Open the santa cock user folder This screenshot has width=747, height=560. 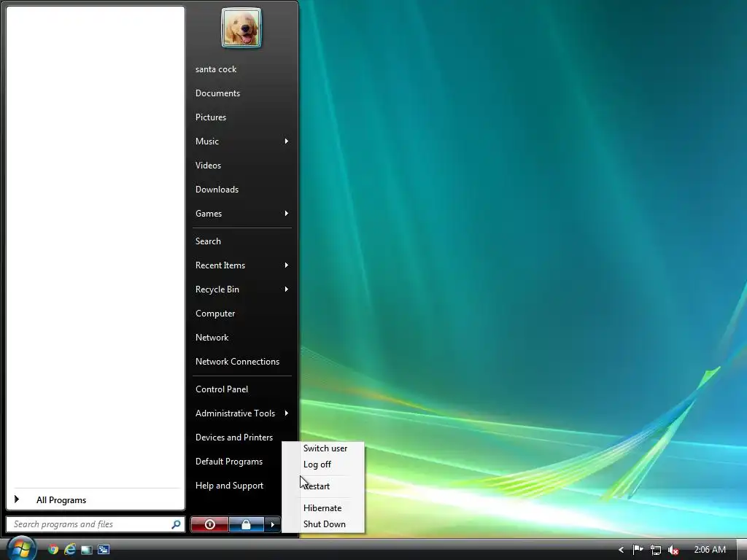(216, 69)
